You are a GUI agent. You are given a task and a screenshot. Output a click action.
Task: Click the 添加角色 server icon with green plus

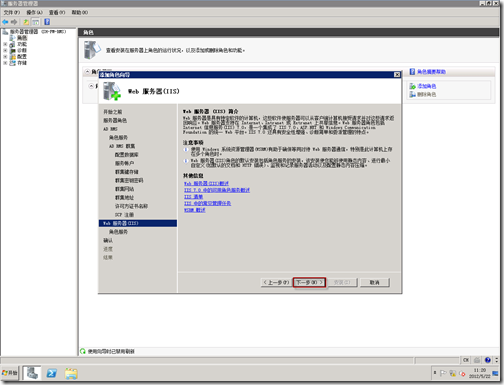413,86
